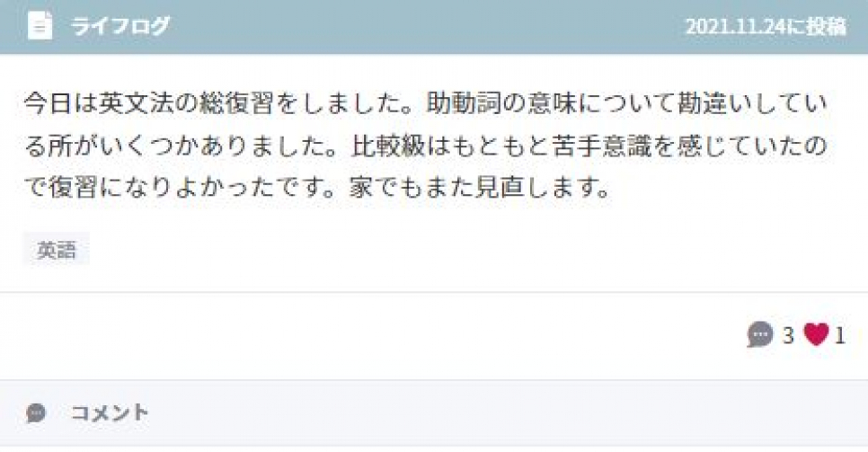Click the red heart like icon
This screenshot has width=868, height=452.
click(816, 334)
